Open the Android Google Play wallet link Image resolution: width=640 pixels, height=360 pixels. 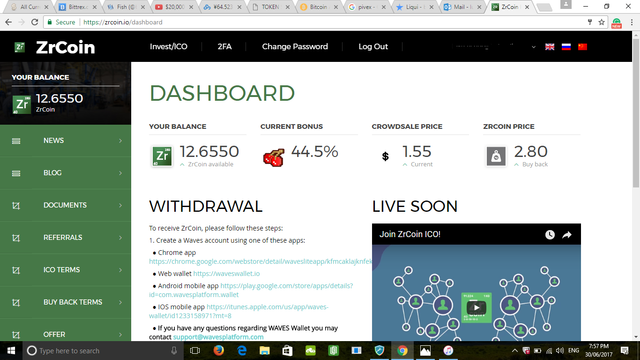coord(251,290)
